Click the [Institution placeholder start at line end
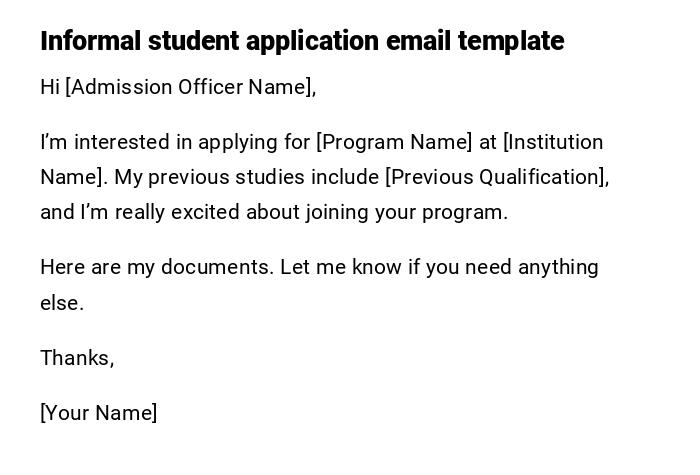This screenshot has height=475, width=700. click(x=553, y=142)
